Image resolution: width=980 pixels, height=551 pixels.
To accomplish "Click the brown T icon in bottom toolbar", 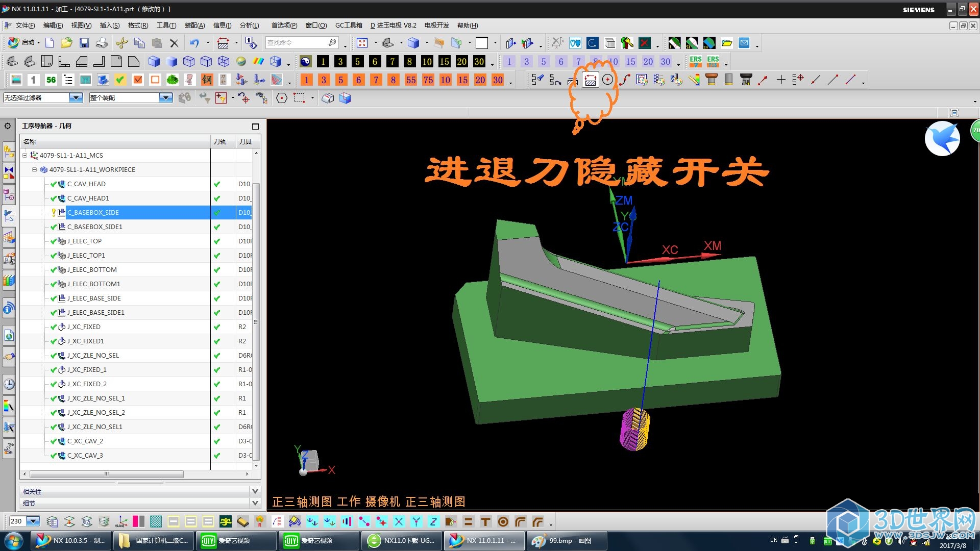I will tap(485, 521).
